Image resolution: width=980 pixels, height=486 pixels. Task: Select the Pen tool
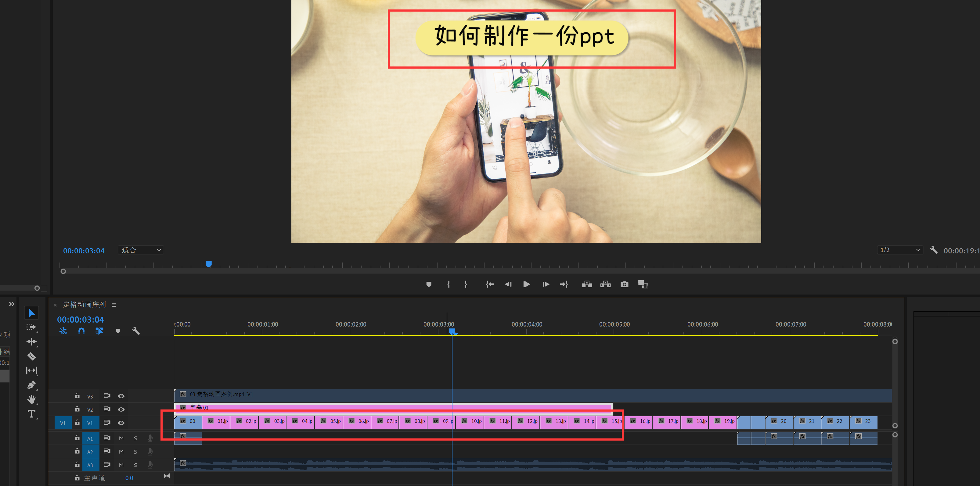tap(31, 385)
